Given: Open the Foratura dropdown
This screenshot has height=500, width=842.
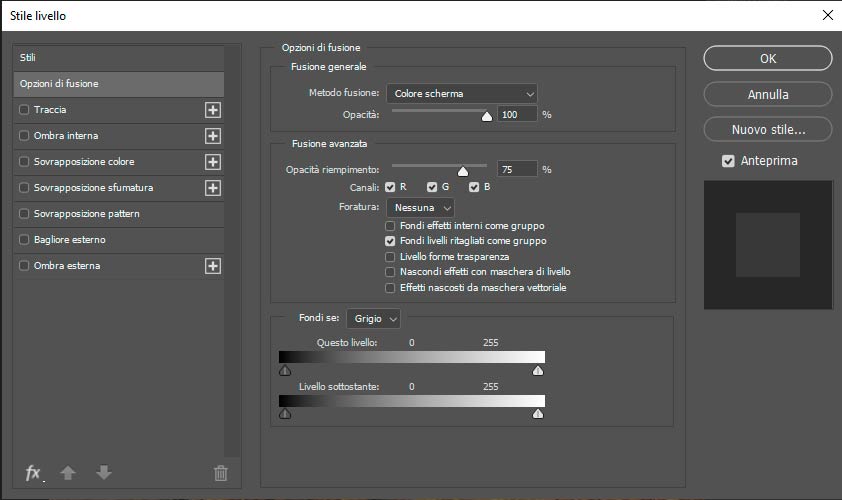Looking at the screenshot, I should point(420,208).
